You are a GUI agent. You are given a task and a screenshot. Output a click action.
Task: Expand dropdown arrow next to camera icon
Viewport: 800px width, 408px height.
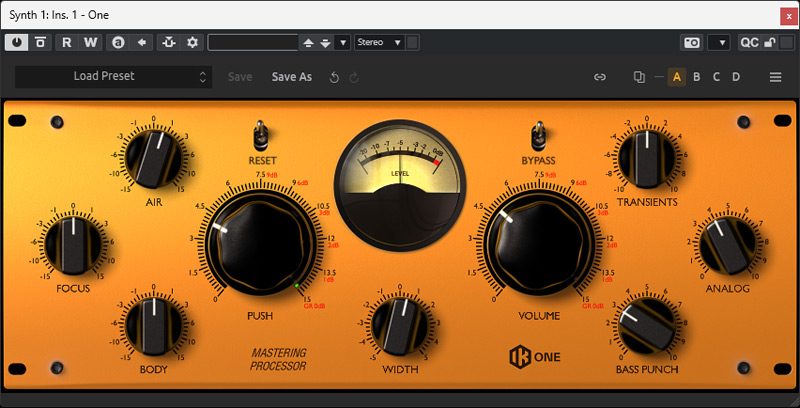718,42
